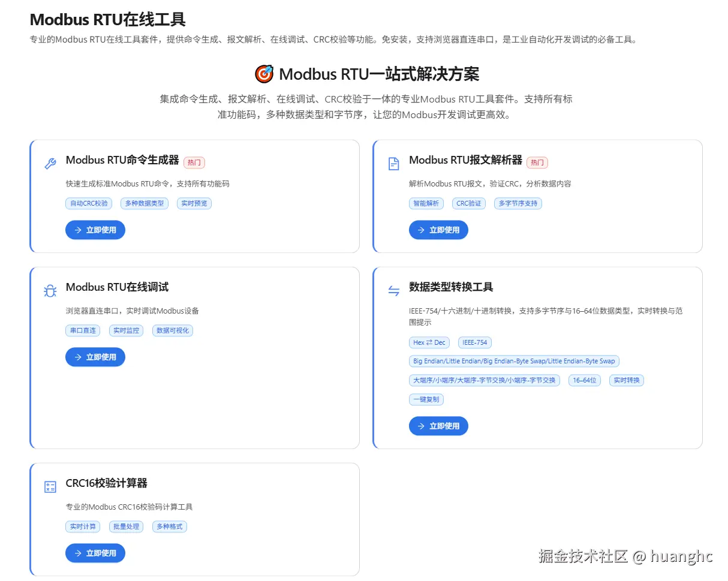Click the 16–64位 tag

click(x=585, y=380)
